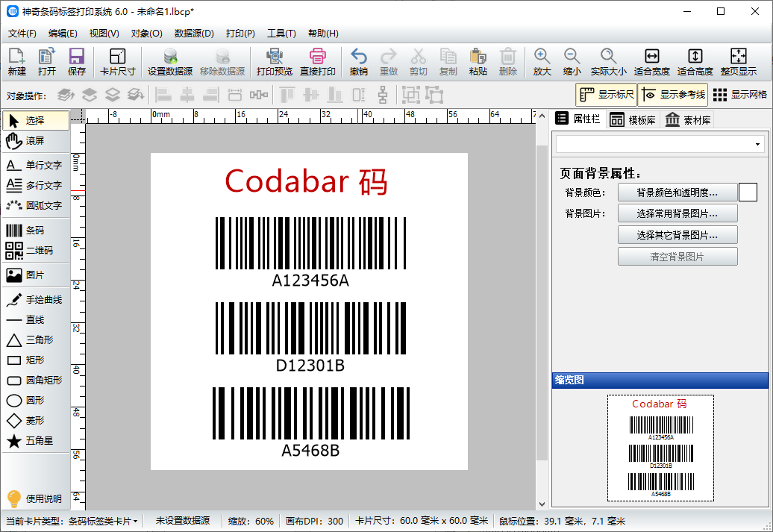Image resolution: width=773 pixels, height=532 pixels.
Task: Click the 清空背景图片 button
Action: click(677, 255)
